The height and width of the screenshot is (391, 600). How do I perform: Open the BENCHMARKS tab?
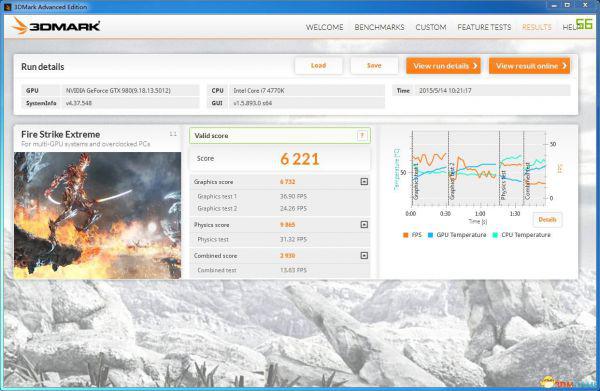click(379, 27)
